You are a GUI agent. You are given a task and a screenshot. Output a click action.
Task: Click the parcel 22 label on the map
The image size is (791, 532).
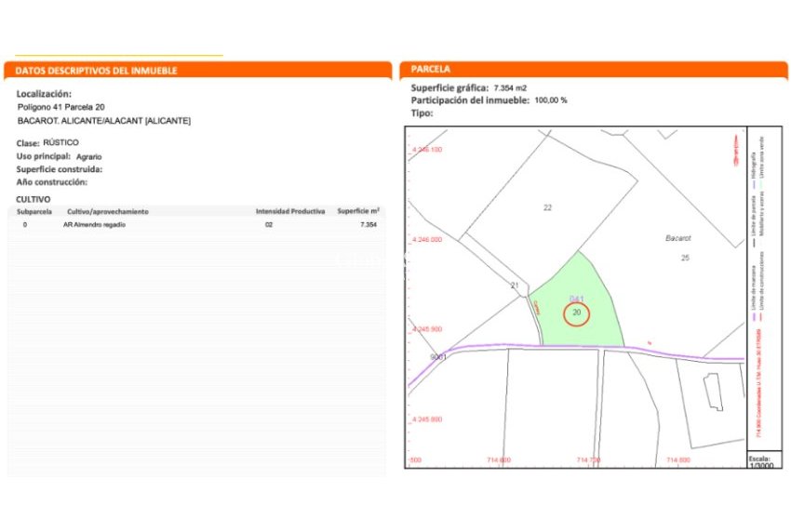547,207
